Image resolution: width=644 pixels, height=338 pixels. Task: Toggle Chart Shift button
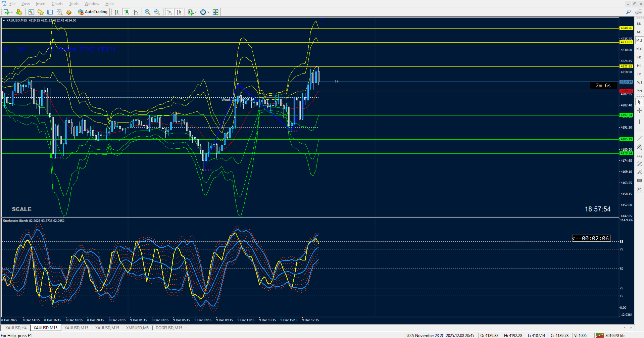(x=179, y=12)
